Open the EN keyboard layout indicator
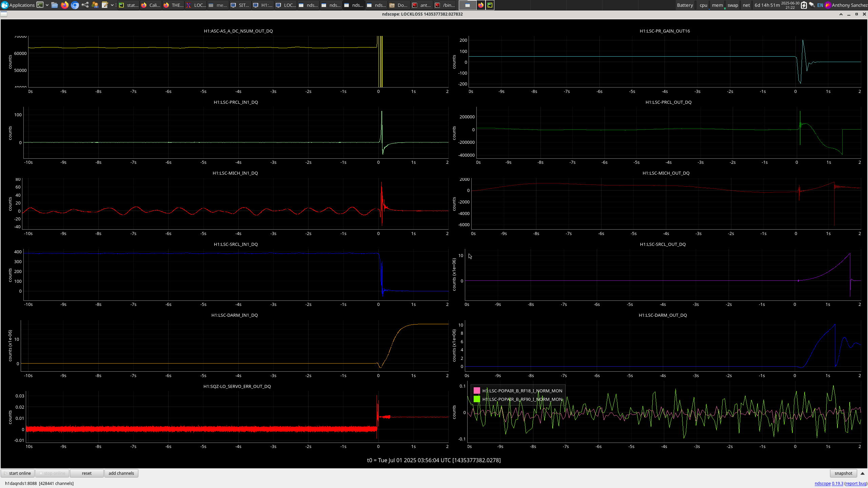Image resolution: width=868 pixels, height=488 pixels. click(x=820, y=5)
